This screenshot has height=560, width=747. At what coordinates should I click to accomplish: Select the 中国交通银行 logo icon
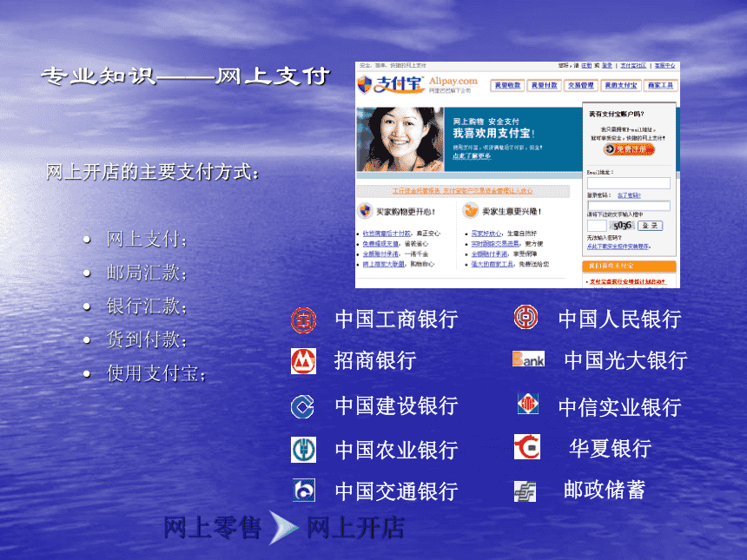[304, 491]
